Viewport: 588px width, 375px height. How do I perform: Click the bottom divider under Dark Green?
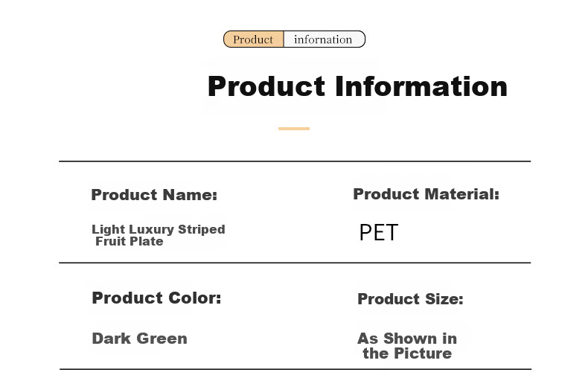pyautogui.click(x=295, y=369)
